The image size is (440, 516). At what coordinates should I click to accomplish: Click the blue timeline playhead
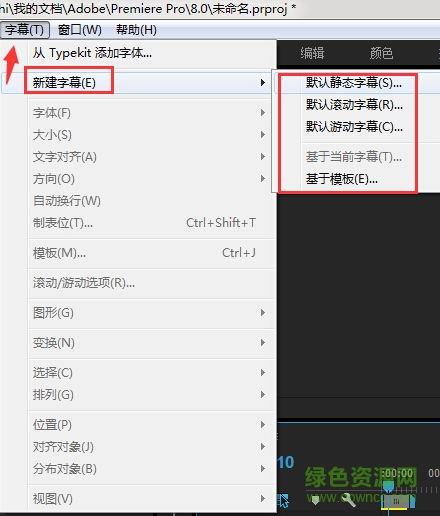tap(388, 487)
